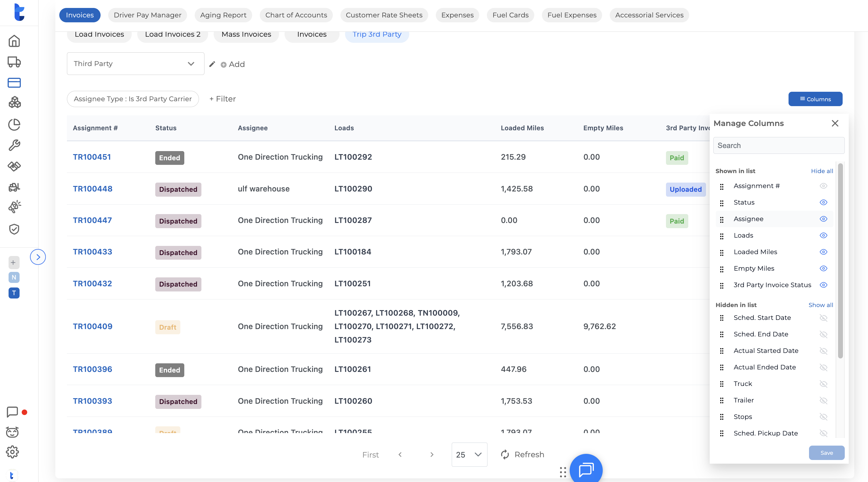Expand the sidebar with the chevron arrow

pos(38,257)
